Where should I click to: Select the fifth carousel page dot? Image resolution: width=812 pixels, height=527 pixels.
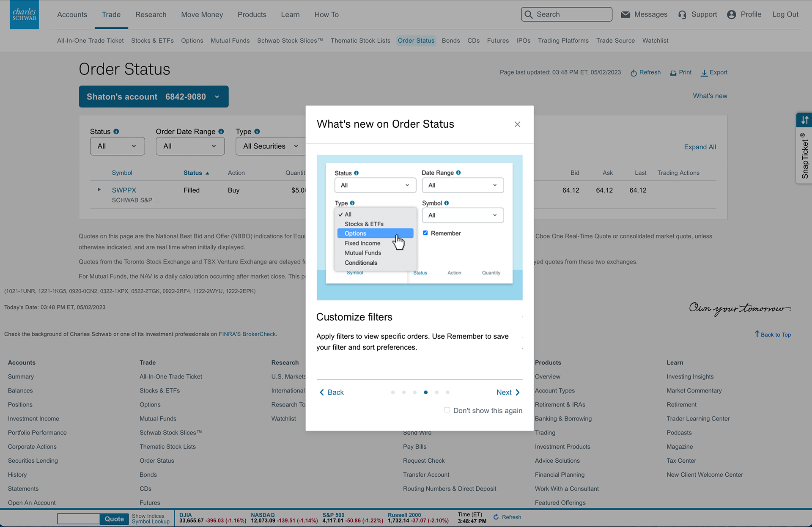[x=437, y=393]
